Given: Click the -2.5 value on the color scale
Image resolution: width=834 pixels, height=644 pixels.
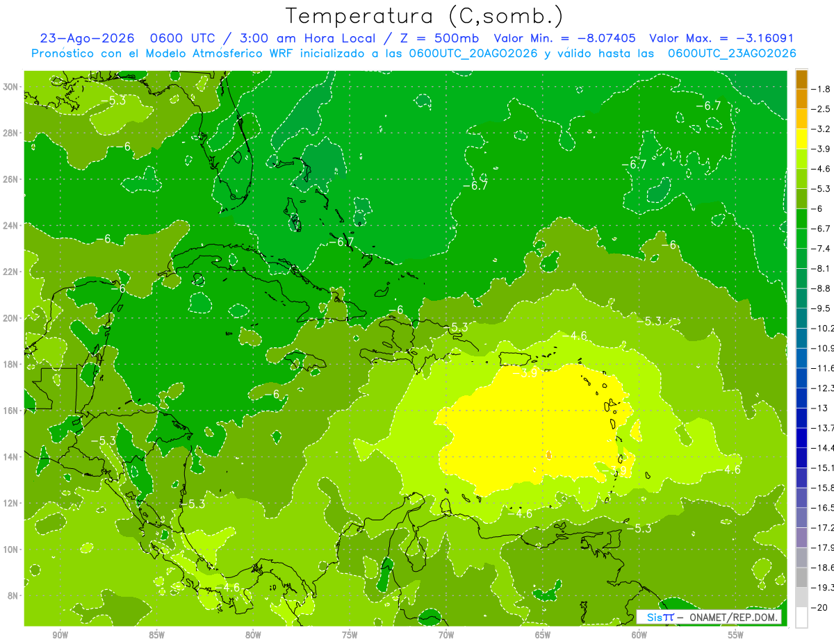Looking at the screenshot, I should click(822, 109).
